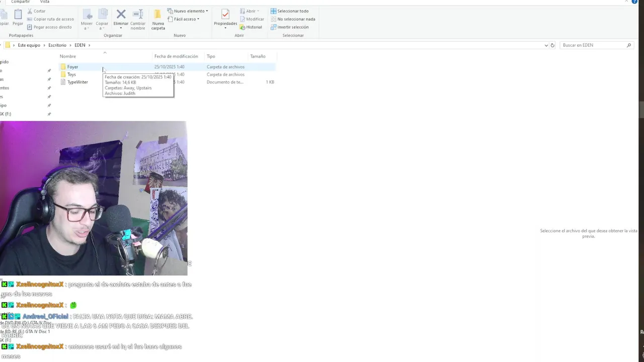Open the Propiedades dropdown arrow

(225, 28)
